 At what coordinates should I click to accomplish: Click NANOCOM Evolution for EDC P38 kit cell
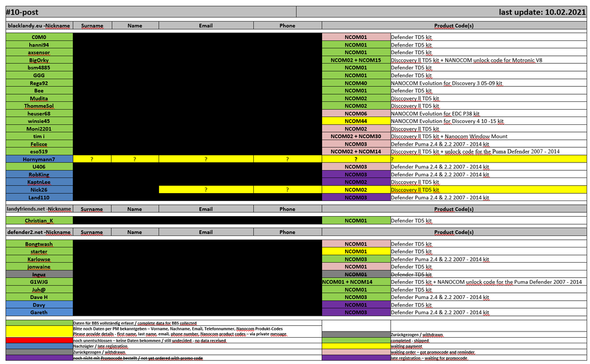point(489,114)
